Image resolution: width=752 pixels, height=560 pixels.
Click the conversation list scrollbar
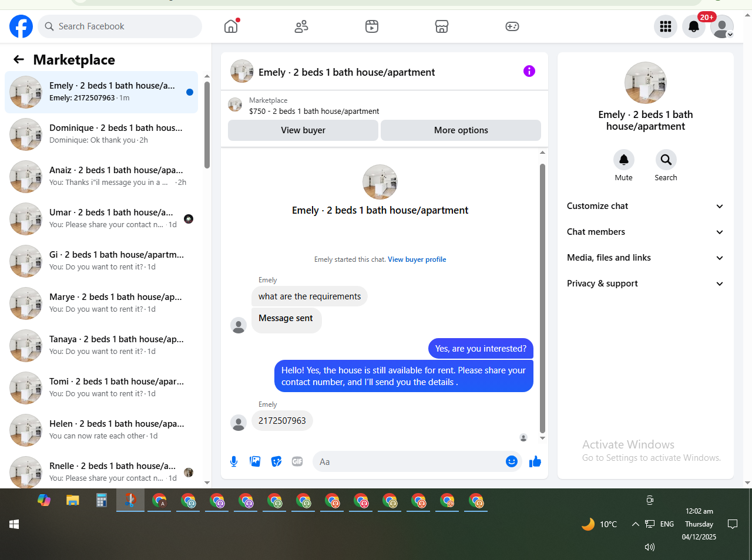[207, 124]
